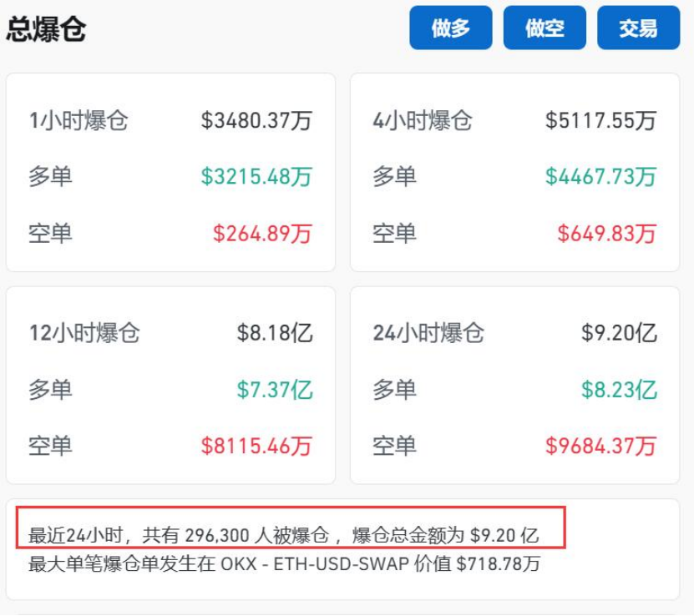Click the OKX ETH-USD-SWAP largest liquidation line
The image size is (694, 616).
(x=284, y=563)
